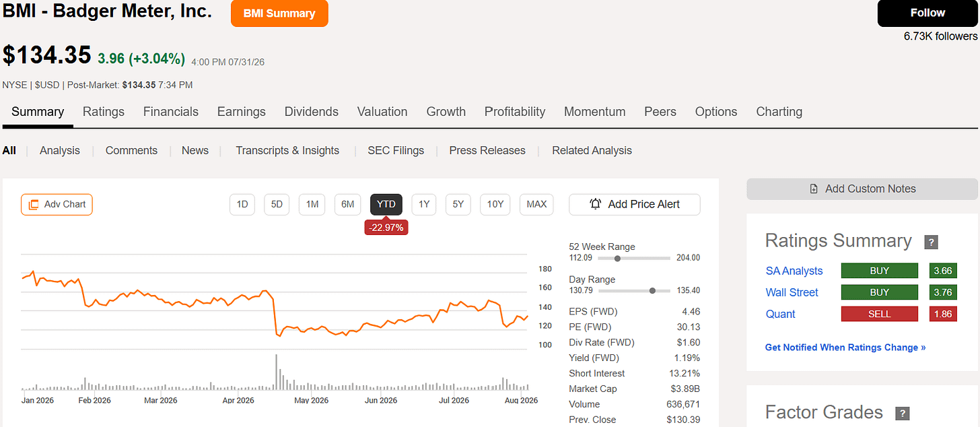Click the orange BMI Summary button
Screen dimensions: 980x427
point(279,13)
